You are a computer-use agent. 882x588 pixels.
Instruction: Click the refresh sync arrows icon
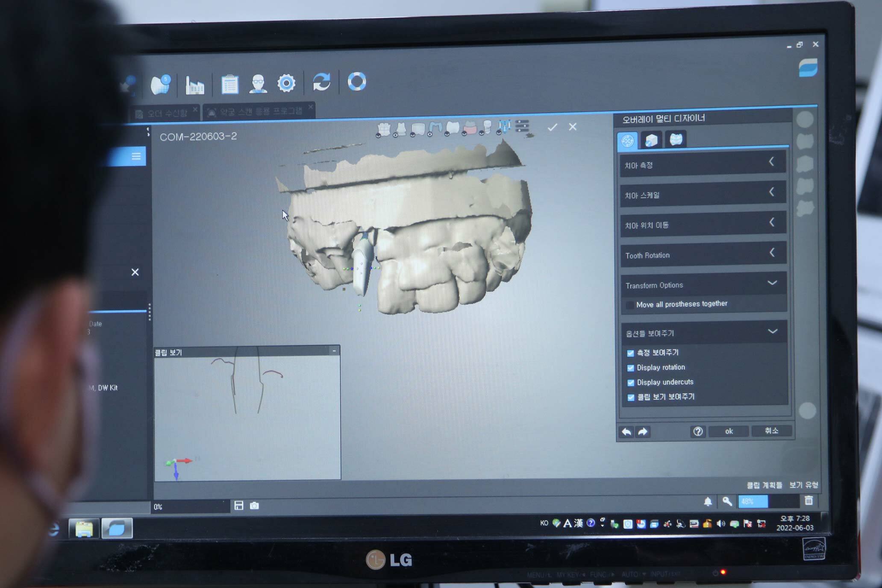321,82
